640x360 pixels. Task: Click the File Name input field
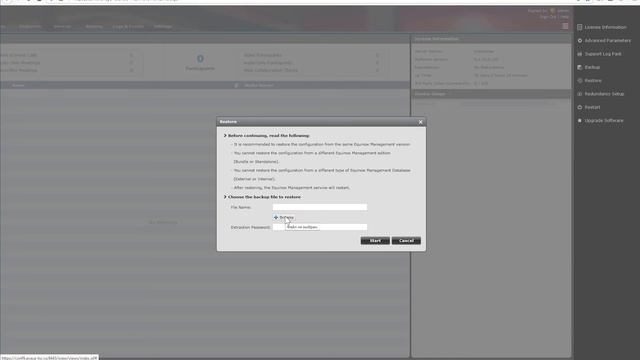(x=320, y=207)
